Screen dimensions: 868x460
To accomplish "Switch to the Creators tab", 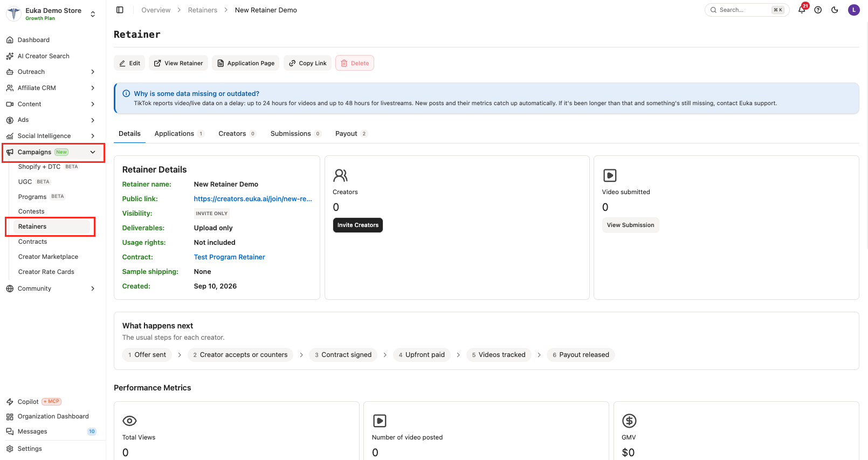I will [x=237, y=134].
